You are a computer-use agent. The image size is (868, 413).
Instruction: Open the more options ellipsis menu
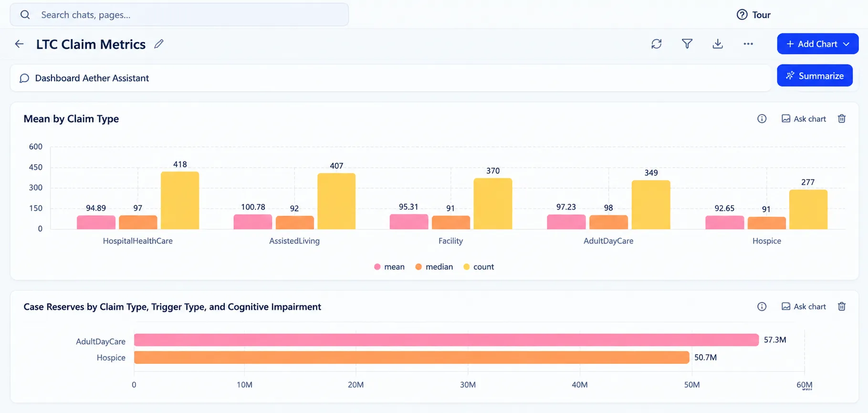pos(748,44)
